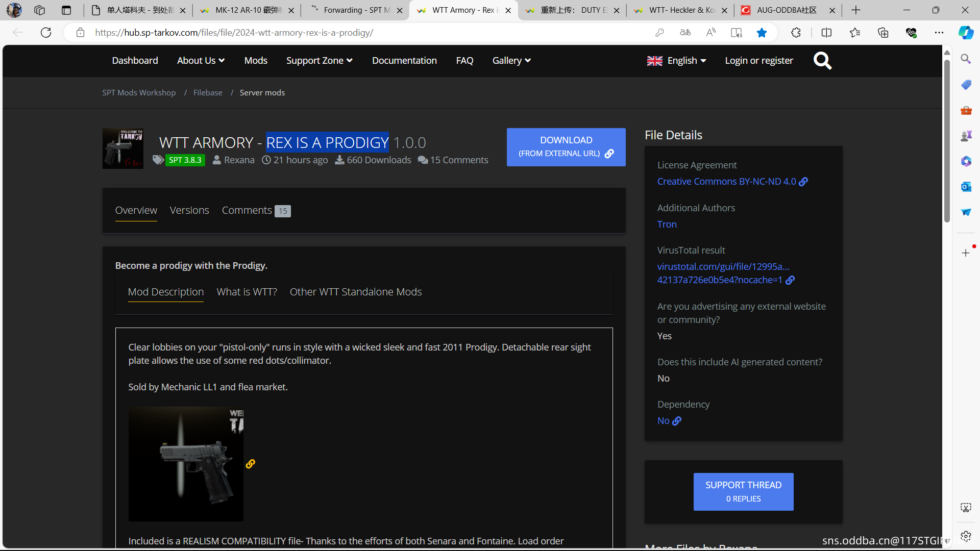Click the site search magnifier icon
Screen dimensions: 980x551
822,61
